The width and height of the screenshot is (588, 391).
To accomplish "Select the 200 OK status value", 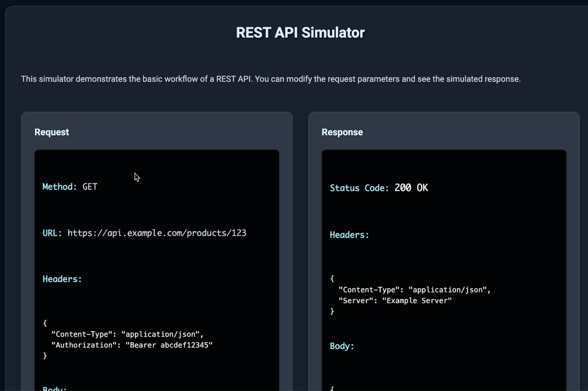I will [411, 188].
